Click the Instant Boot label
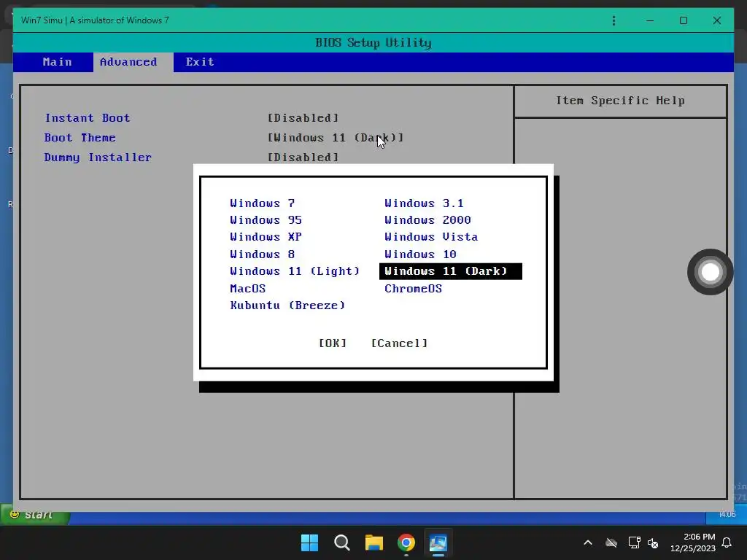 pos(88,118)
